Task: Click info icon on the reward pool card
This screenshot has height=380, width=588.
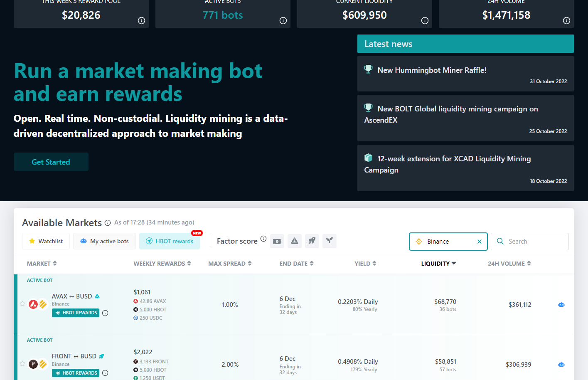Action: click(x=141, y=21)
